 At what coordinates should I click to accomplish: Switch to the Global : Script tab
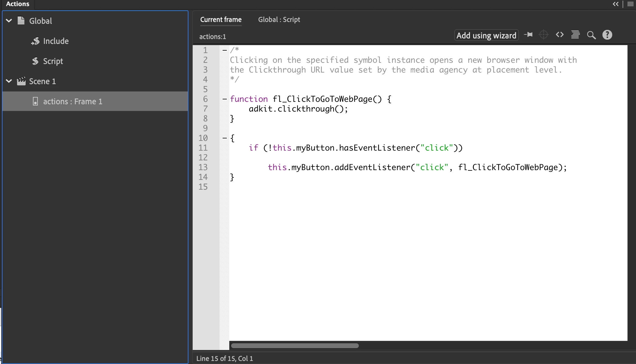pos(279,20)
